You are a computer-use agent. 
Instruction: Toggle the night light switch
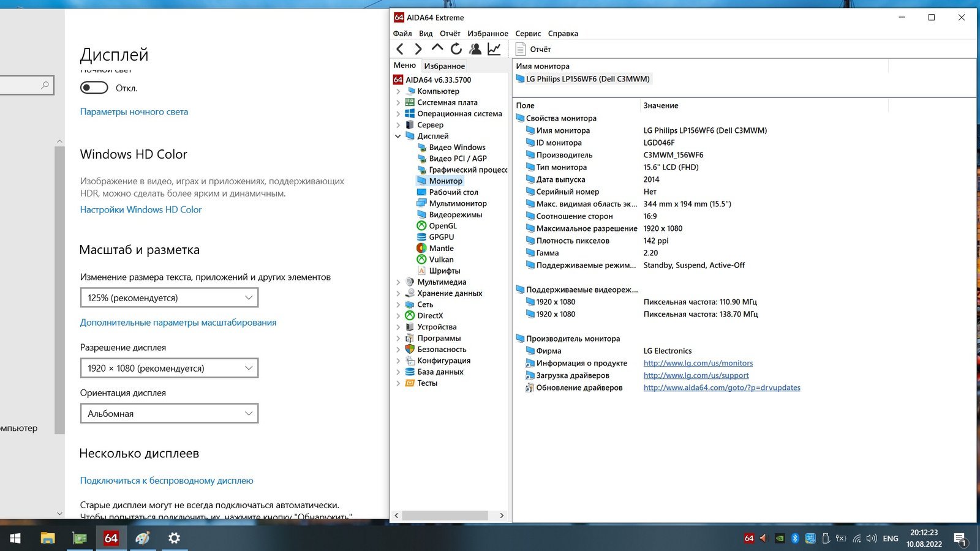pos(94,88)
